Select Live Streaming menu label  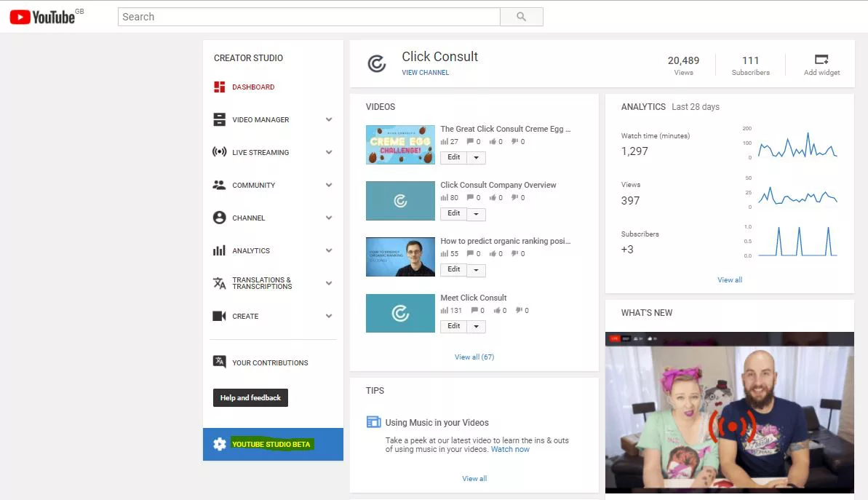tap(260, 152)
